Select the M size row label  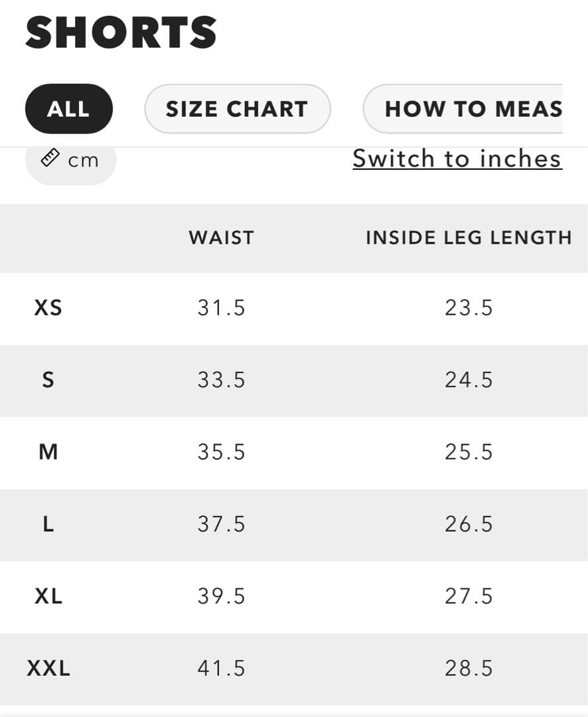click(48, 452)
